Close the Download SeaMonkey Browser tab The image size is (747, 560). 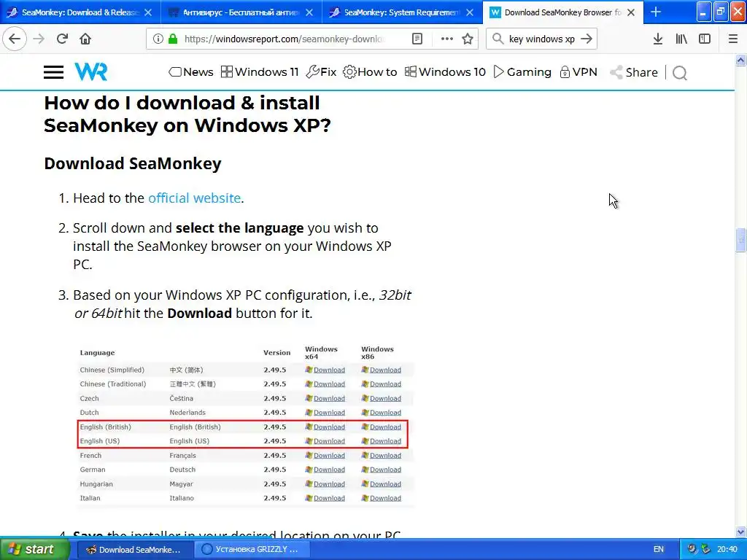click(631, 12)
